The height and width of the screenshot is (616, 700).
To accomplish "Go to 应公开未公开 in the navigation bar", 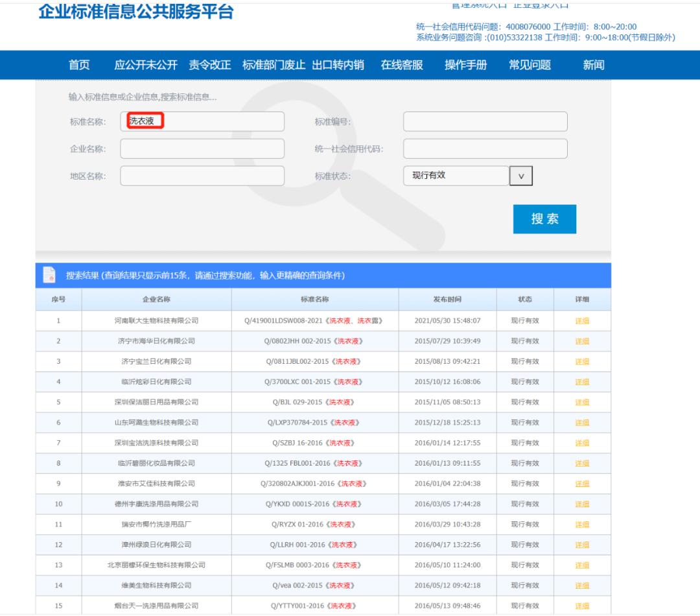I will (146, 65).
